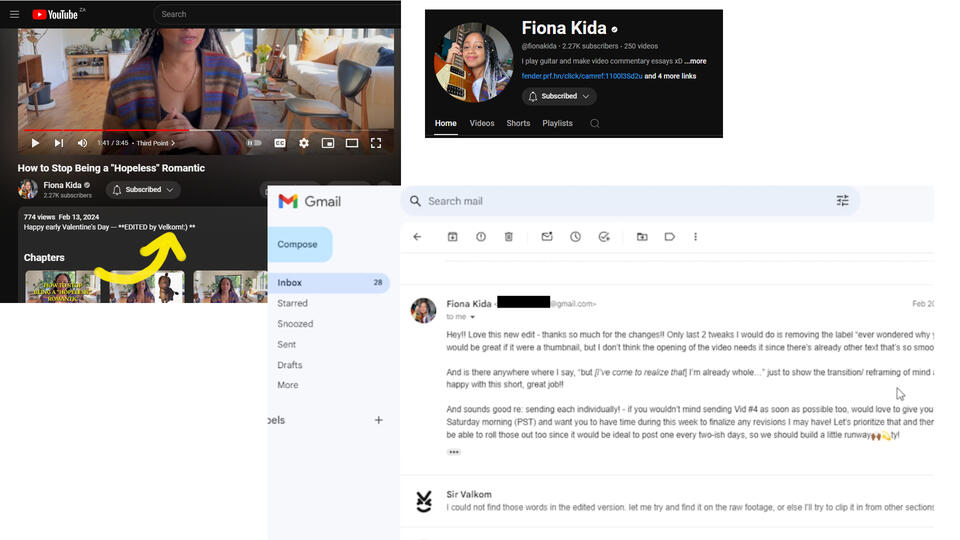Open Gmail toolbar more options menu

pyautogui.click(x=696, y=237)
